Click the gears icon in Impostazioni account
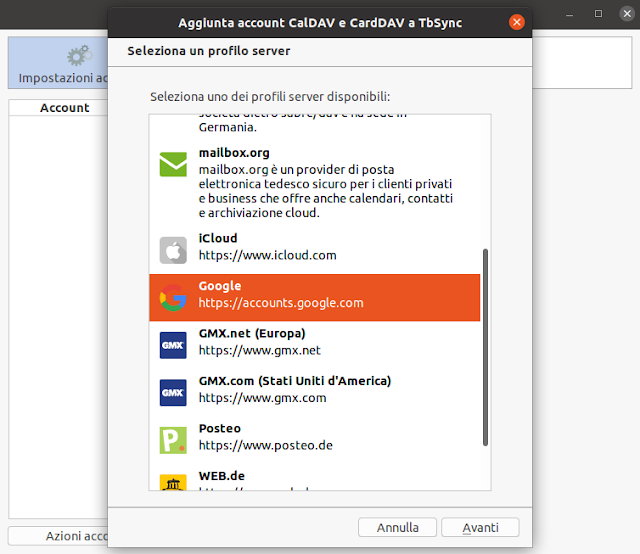 coord(80,56)
